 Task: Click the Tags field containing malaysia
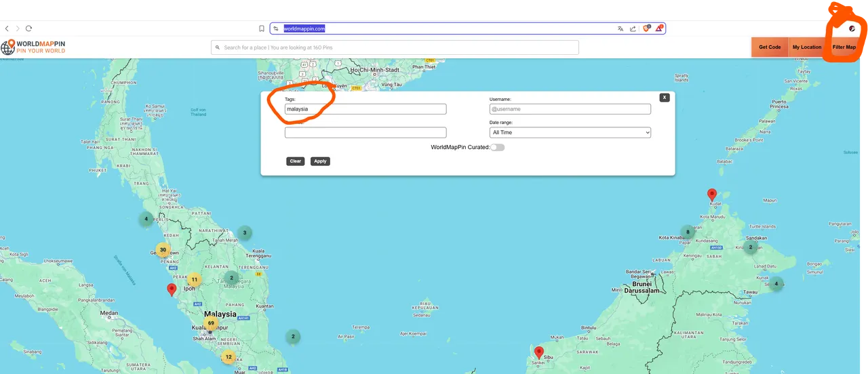tap(366, 109)
